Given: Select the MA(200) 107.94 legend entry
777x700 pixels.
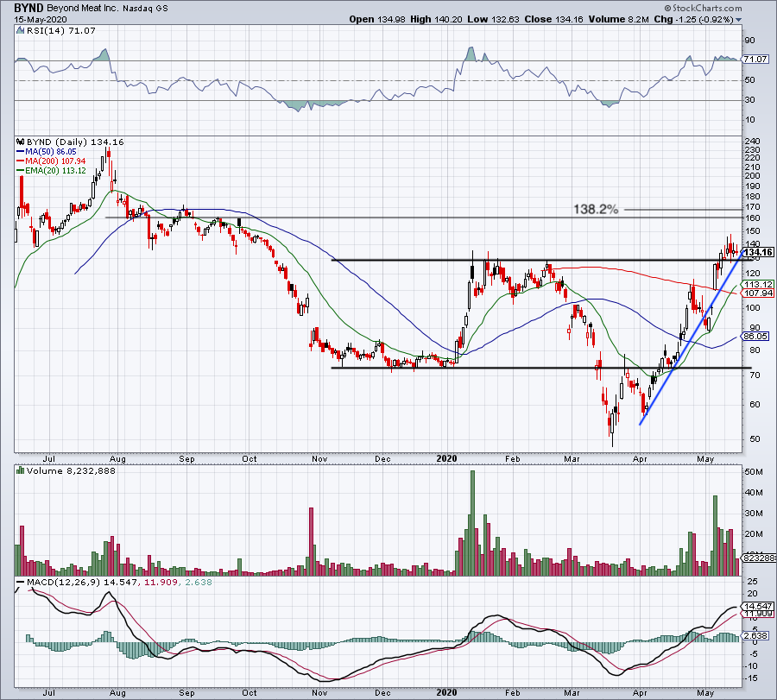Looking at the screenshot, I should 51,161.
